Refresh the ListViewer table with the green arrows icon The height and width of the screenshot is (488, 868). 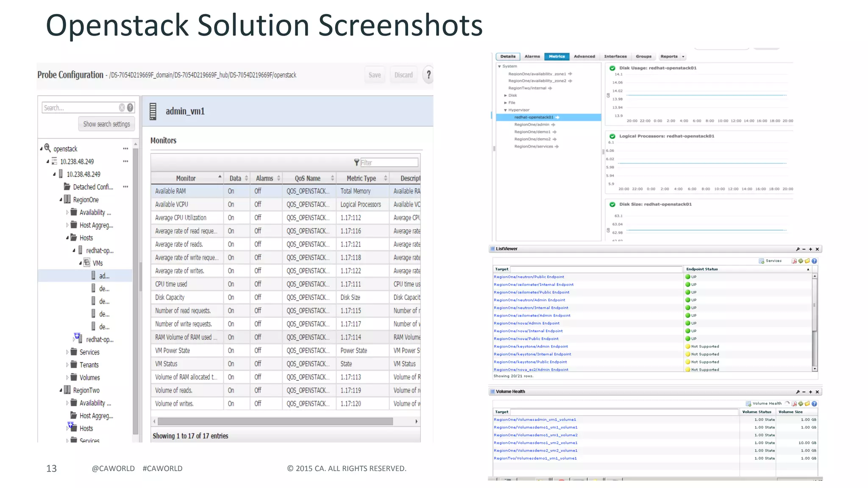801,261
